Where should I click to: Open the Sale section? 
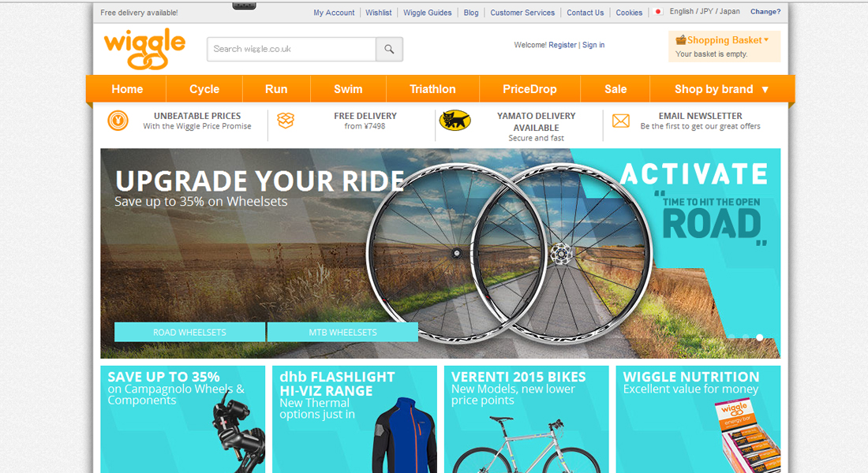coord(615,89)
